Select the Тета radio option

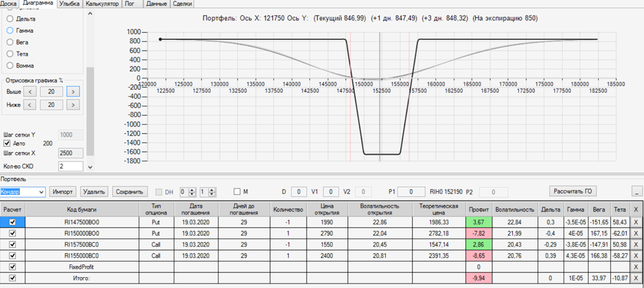10,54
